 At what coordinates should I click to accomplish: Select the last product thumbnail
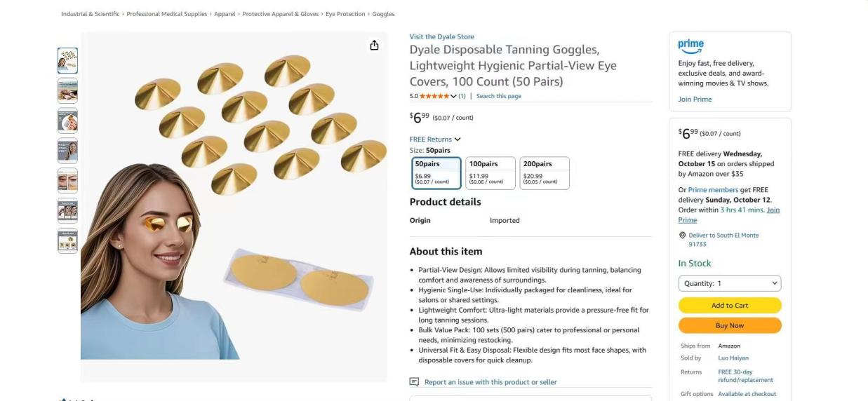[x=67, y=240]
